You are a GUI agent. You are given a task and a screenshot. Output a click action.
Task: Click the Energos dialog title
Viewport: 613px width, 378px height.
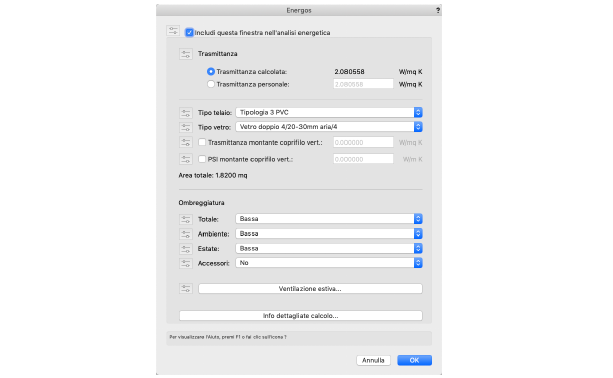pyautogui.click(x=299, y=11)
